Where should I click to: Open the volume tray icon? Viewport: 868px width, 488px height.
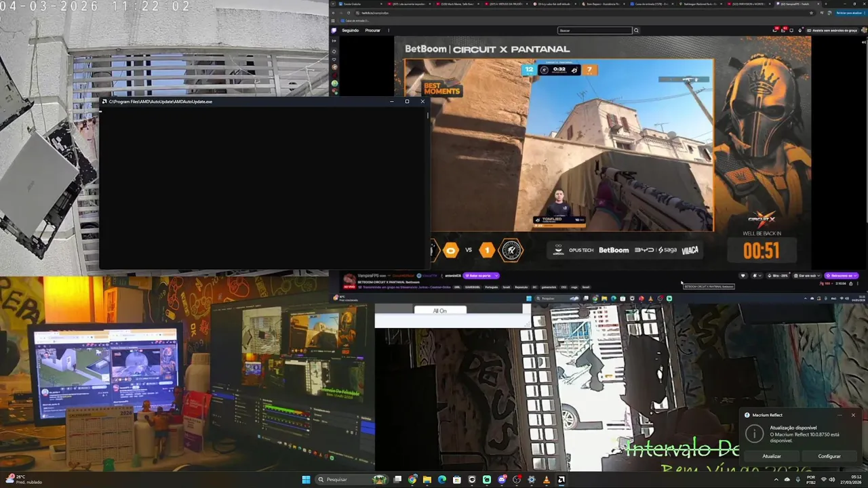pyautogui.click(x=832, y=479)
